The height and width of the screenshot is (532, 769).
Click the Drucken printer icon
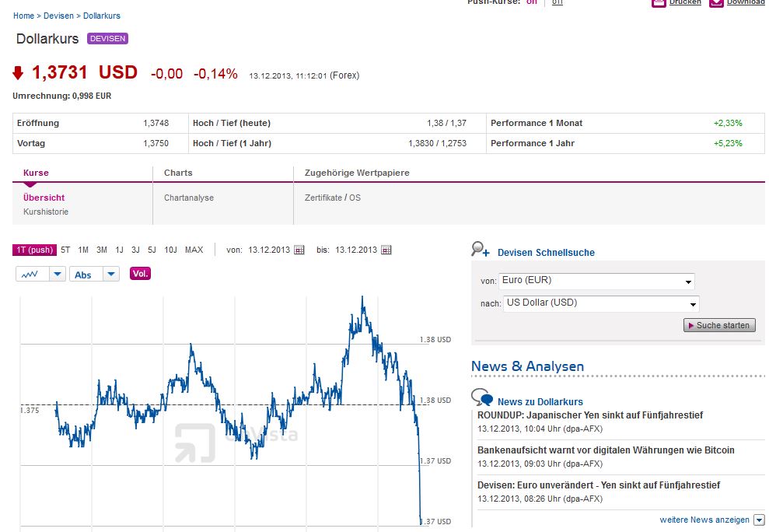[x=659, y=2]
